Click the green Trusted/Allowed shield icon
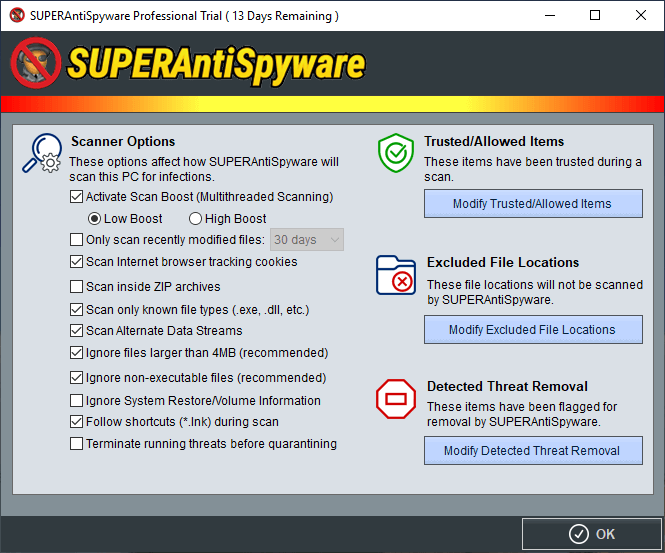665x553 pixels. 396,153
